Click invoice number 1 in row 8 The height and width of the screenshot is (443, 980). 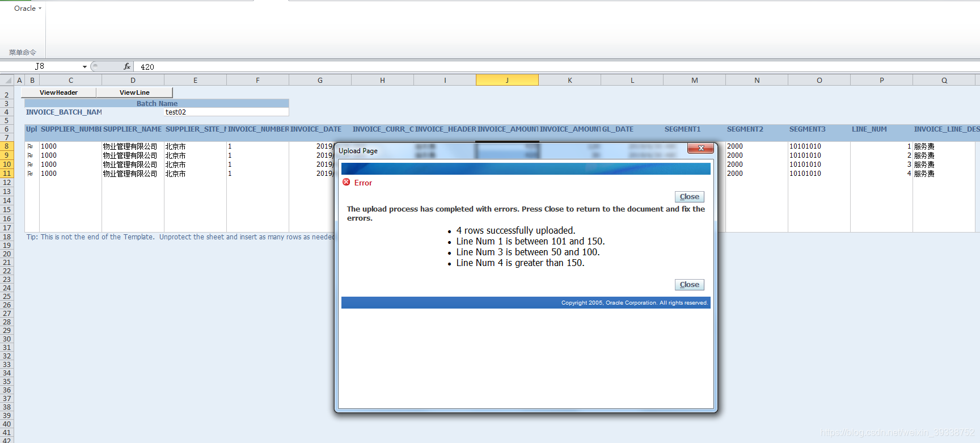[x=257, y=146]
